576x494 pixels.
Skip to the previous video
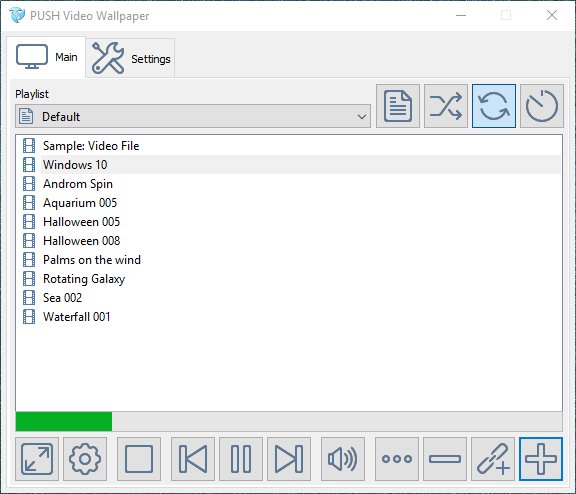coord(193,459)
